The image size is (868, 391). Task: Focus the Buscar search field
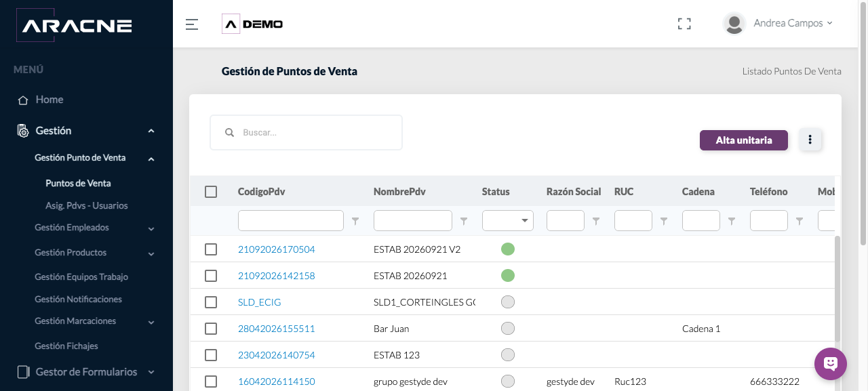pos(306,132)
